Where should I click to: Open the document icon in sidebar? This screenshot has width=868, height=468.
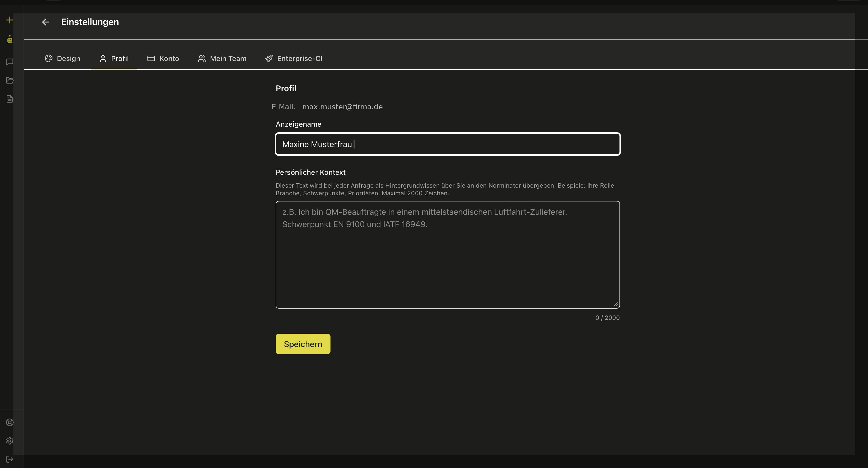coord(10,99)
